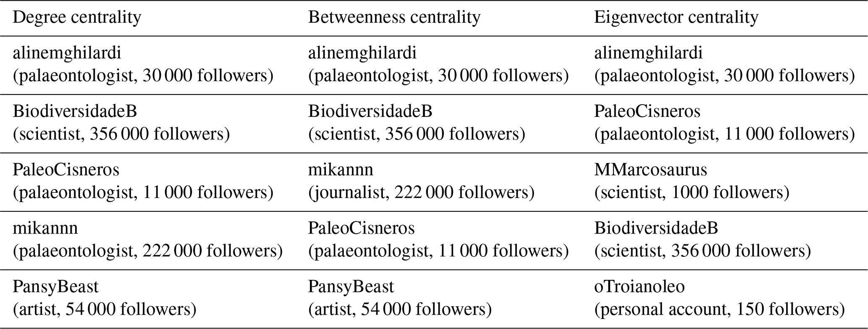Select the MMarcosaurus entry
Screen dimensions: 868x329
click(692, 181)
